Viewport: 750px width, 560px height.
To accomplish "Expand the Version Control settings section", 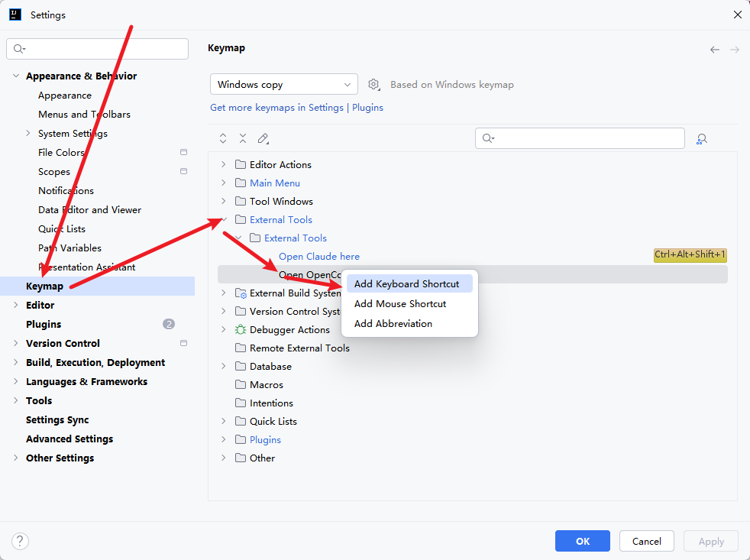I will 16,343.
